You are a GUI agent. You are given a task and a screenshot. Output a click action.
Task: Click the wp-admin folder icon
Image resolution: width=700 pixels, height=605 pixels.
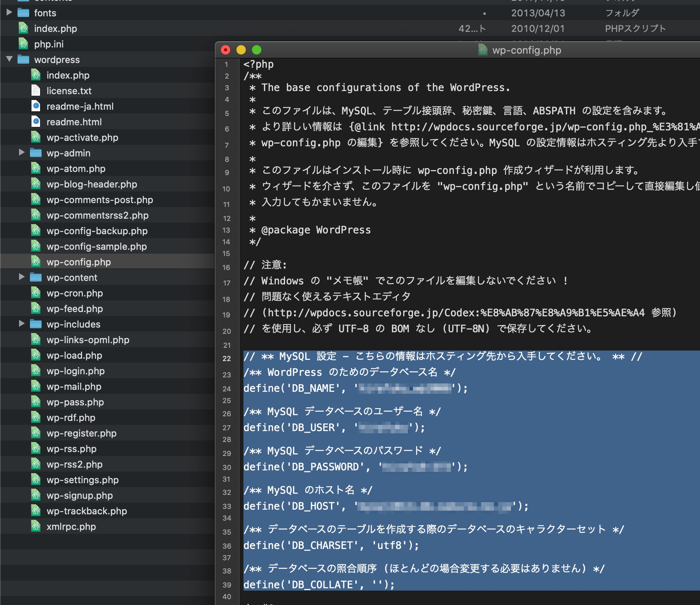click(37, 153)
